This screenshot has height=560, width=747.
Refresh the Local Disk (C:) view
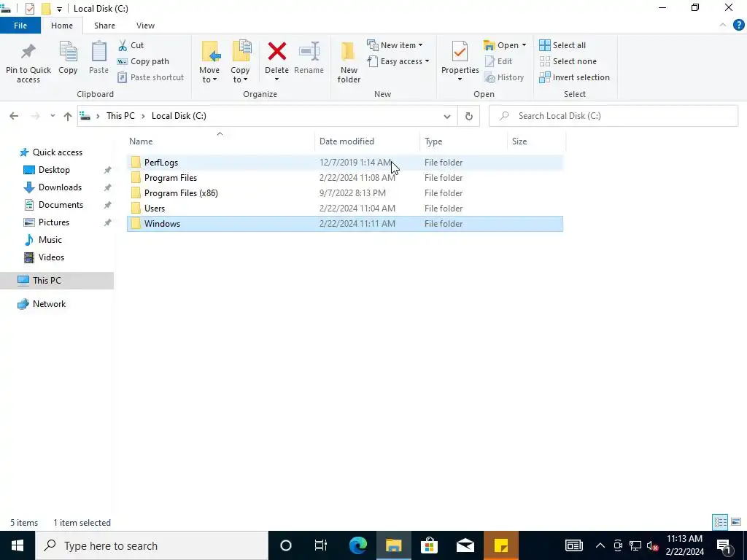[x=469, y=116]
